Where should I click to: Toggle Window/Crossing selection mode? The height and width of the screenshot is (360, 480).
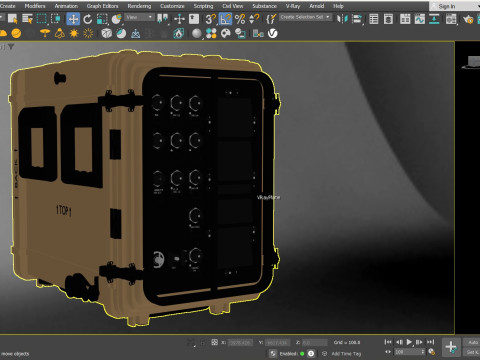coord(55,19)
